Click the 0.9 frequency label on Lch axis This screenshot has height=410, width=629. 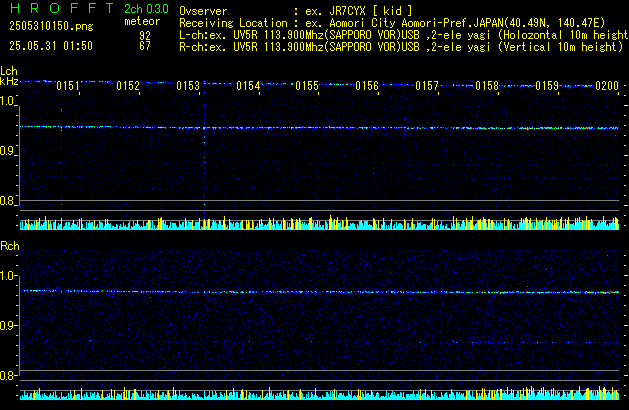(x=7, y=151)
